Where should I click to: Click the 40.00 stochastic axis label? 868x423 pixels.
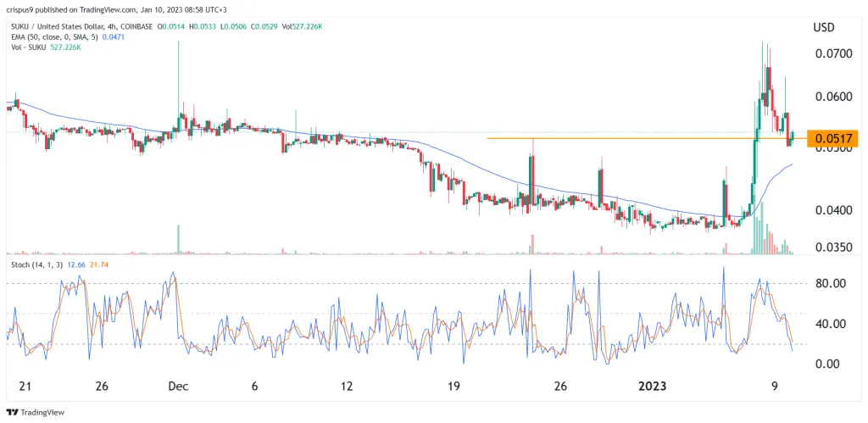coord(832,323)
